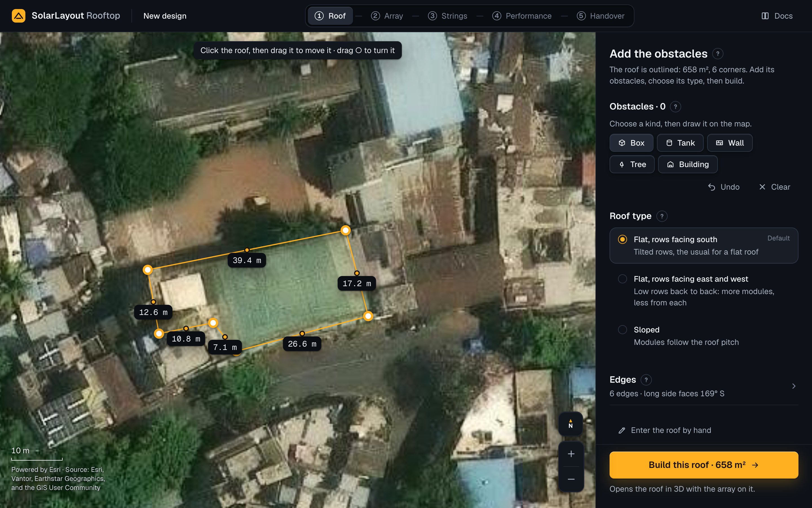Zoom in the map with plus
This screenshot has height=508, width=812.
pos(571,454)
